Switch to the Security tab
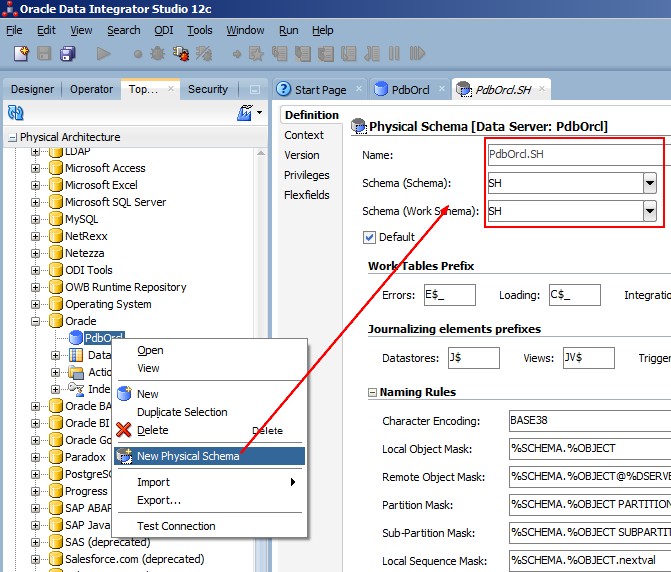 pyautogui.click(x=208, y=89)
